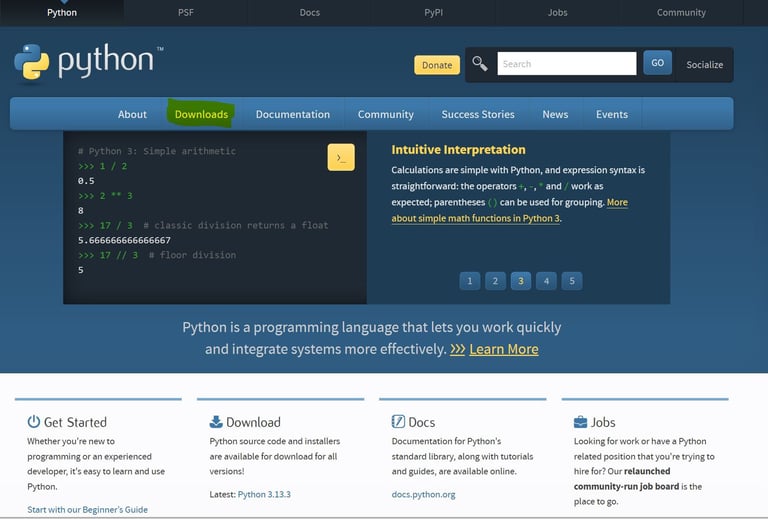Show slide 1 of the code carousel
The width and height of the screenshot is (768, 519).
[470, 281]
